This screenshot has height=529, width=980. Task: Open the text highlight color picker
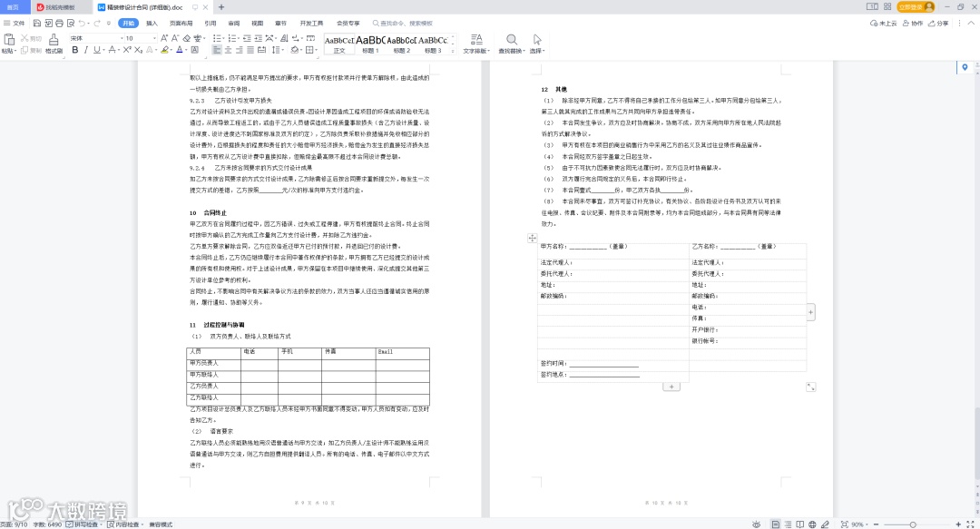coord(165,50)
